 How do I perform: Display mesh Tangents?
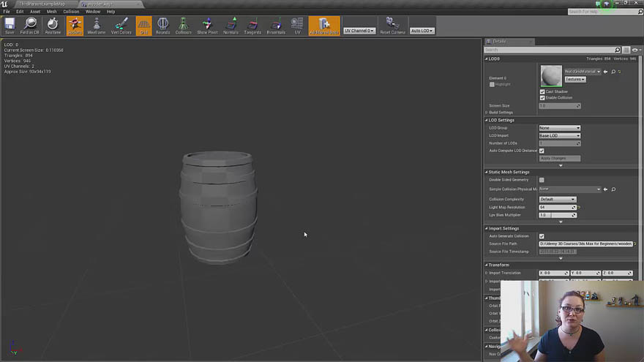click(x=252, y=26)
